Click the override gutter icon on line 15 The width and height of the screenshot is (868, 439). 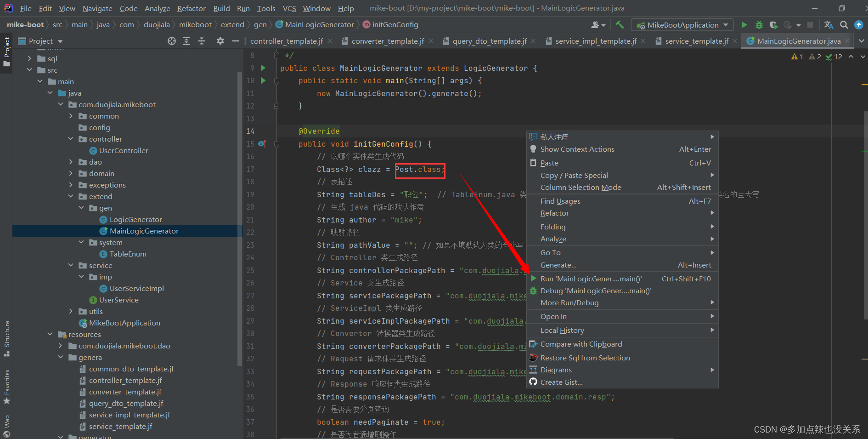pyautogui.click(x=262, y=144)
